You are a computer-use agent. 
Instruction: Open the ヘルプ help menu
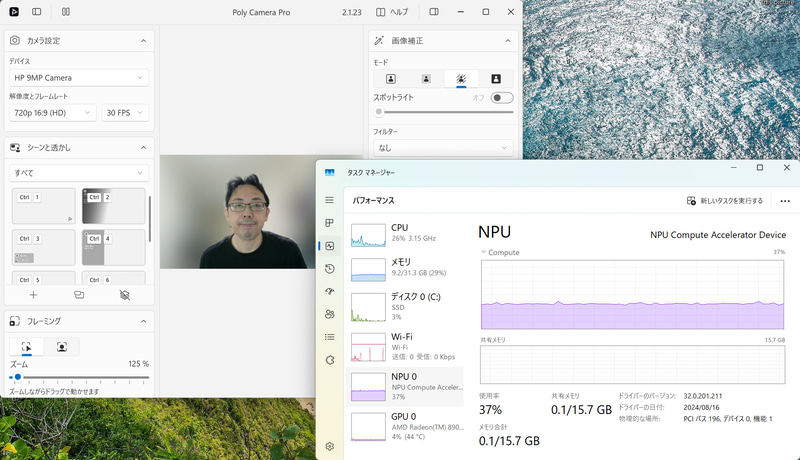[x=392, y=12]
